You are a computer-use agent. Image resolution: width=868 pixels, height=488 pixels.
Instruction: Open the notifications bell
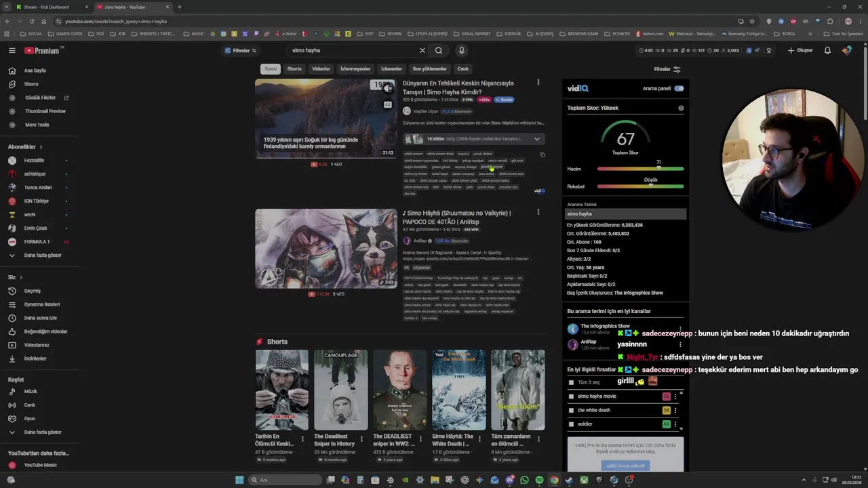pos(827,50)
